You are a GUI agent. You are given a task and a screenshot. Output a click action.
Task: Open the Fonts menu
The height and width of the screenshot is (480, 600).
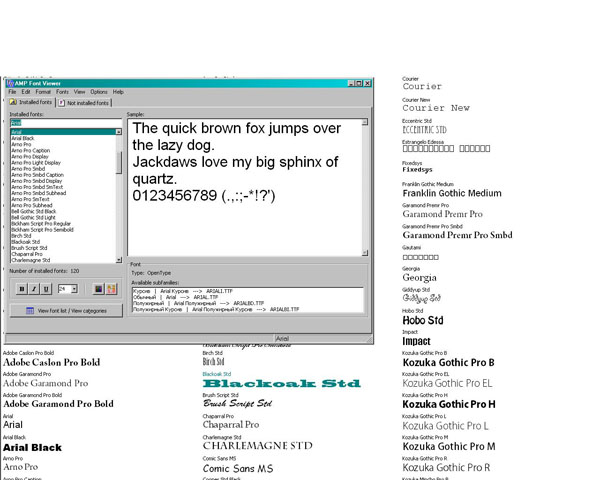tap(62, 92)
